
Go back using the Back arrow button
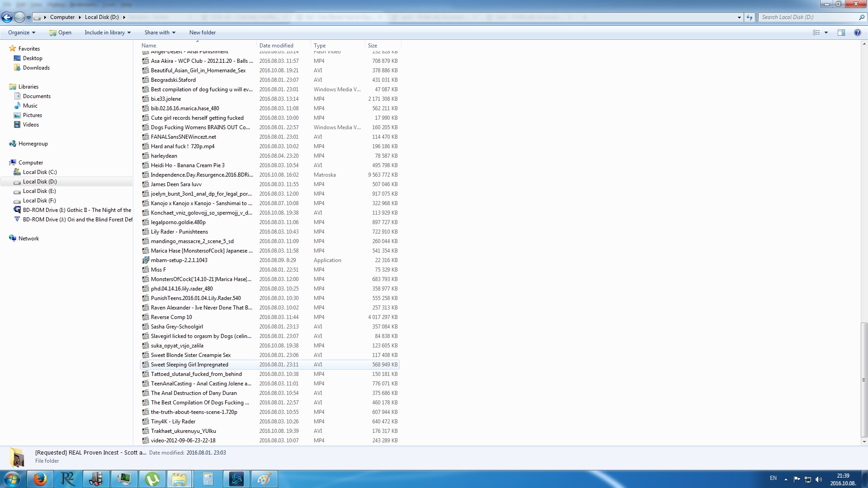coord(7,17)
